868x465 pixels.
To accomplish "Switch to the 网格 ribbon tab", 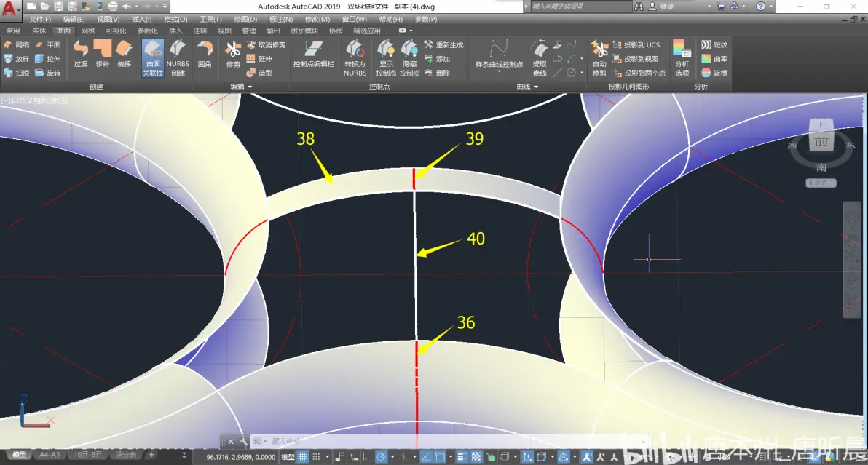I will point(88,31).
